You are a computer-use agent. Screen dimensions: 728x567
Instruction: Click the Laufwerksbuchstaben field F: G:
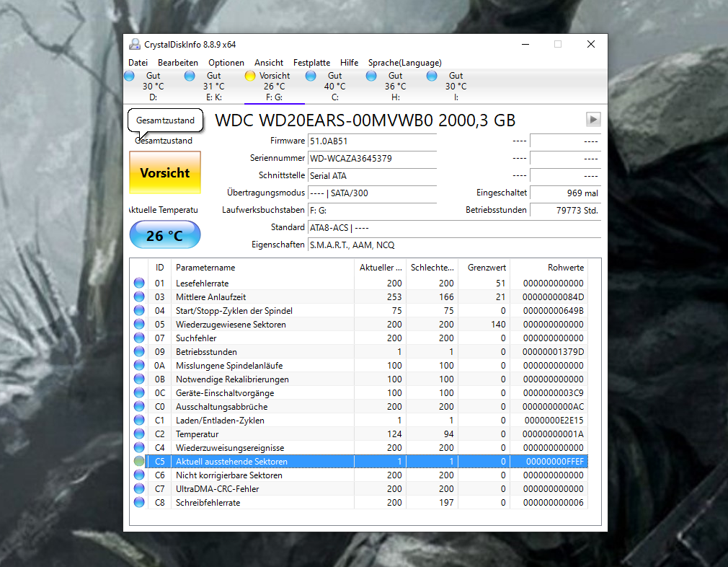[373, 210]
